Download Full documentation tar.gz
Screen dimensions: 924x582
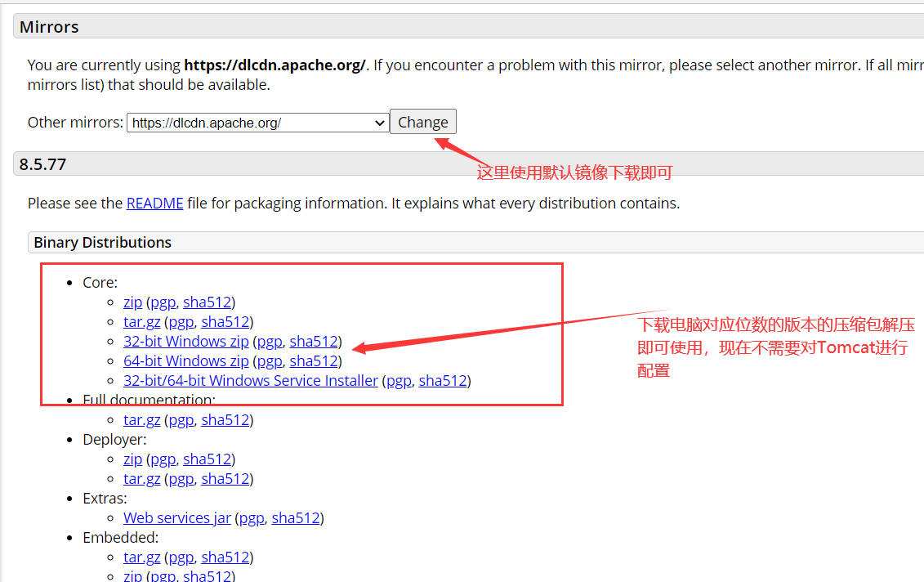pos(141,420)
